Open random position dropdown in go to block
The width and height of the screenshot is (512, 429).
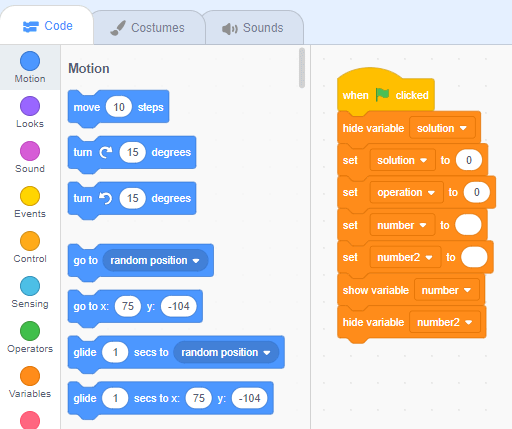(x=155, y=260)
